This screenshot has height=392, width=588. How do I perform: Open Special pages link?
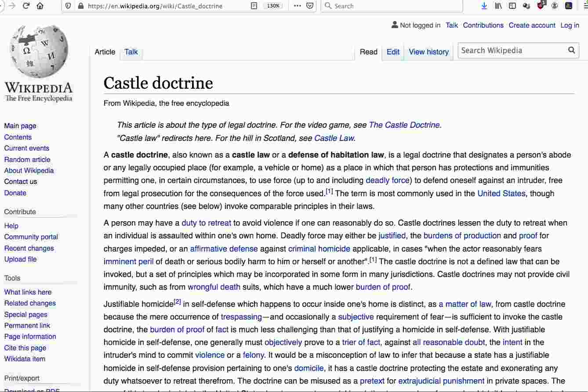[25, 314]
